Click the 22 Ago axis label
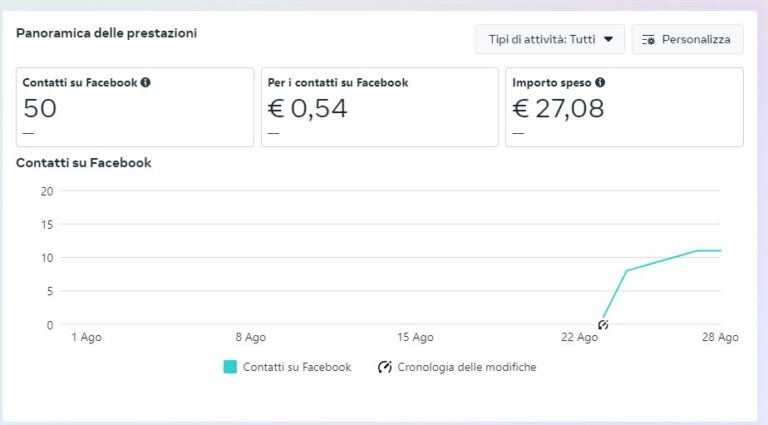 [579, 337]
